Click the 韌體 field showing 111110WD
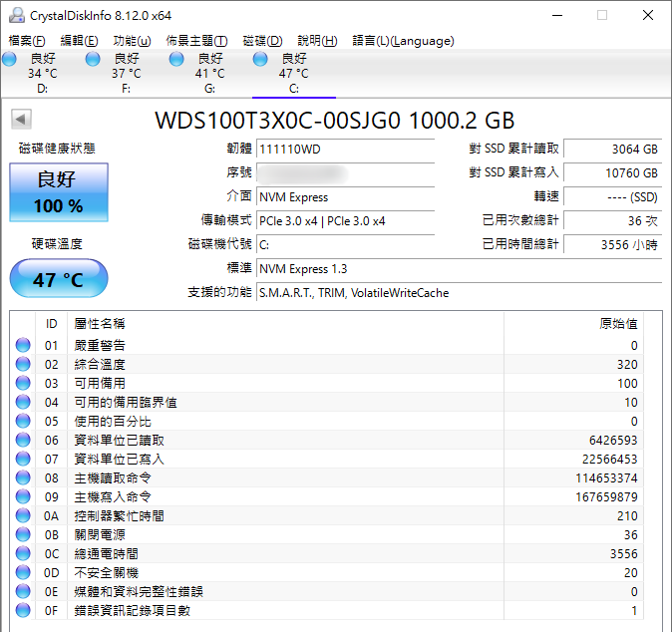 (x=345, y=150)
